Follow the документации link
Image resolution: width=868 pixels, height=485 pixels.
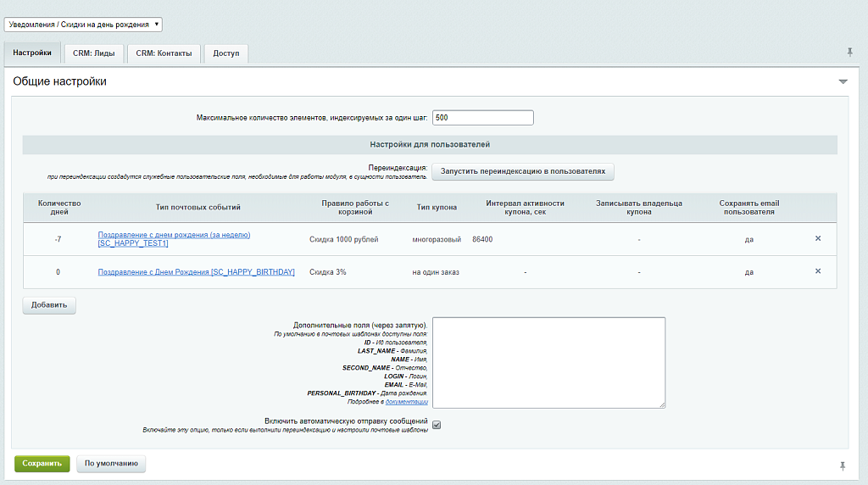(x=409, y=402)
